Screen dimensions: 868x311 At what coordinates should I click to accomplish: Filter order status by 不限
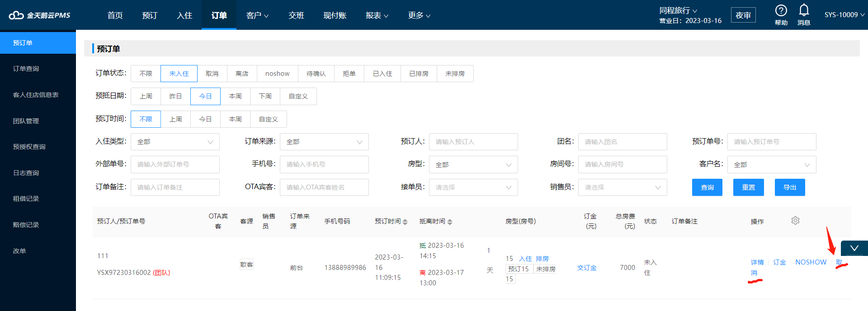pyautogui.click(x=146, y=74)
